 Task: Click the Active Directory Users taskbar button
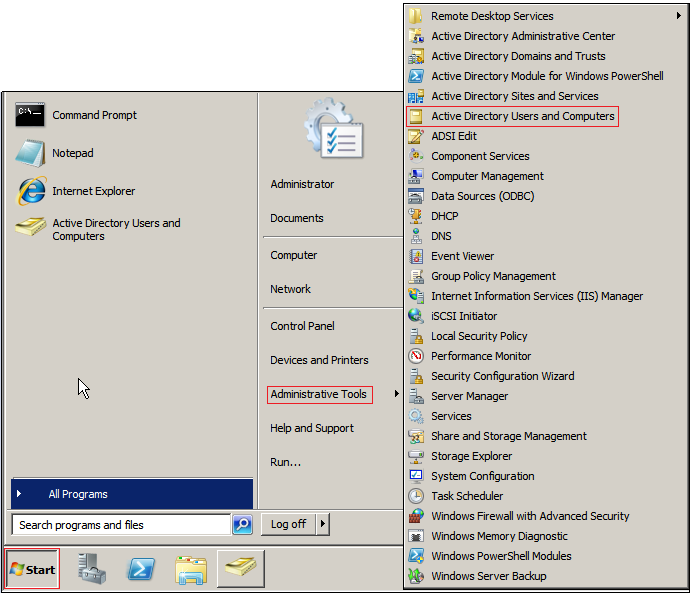(x=241, y=568)
